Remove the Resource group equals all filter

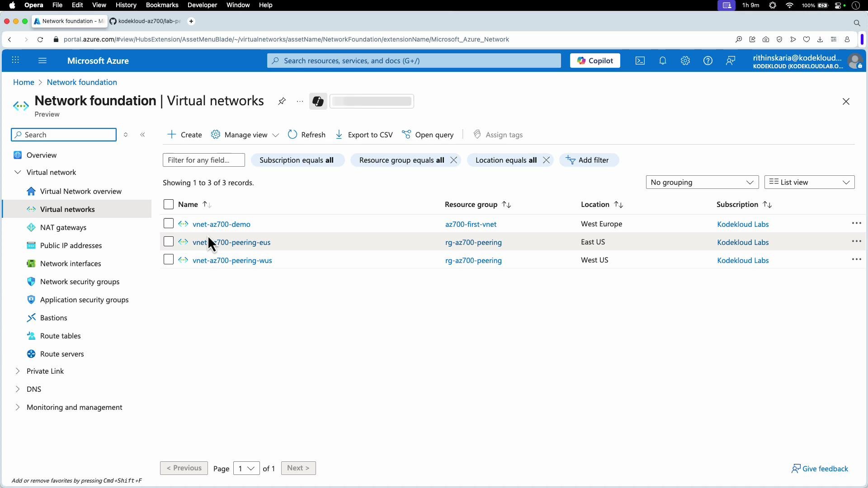coord(454,160)
